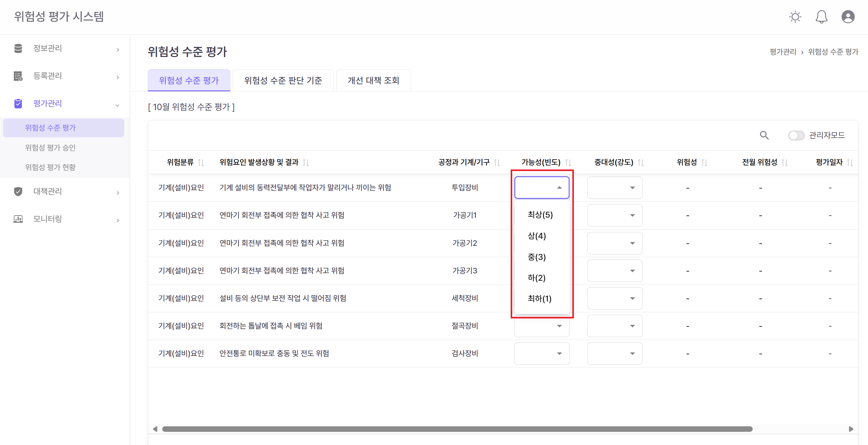The image size is (868, 445).
Task: Open the 정보관리 database icon in sidebar
Action: click(18, 48)
